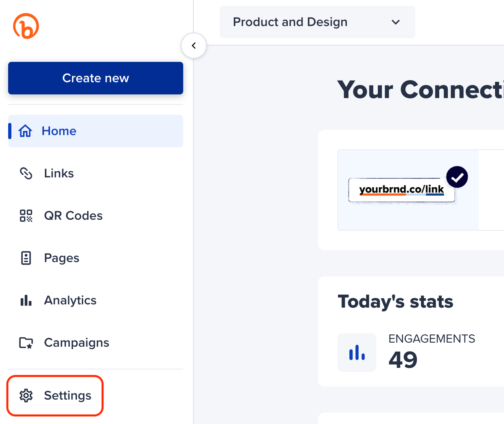504x424 pixels.
Task: Click the Create new button
Action: [x=95, y=78]
